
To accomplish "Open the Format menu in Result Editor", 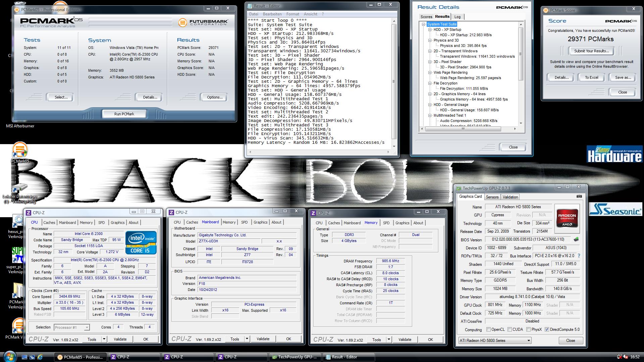I will [292, 14].
